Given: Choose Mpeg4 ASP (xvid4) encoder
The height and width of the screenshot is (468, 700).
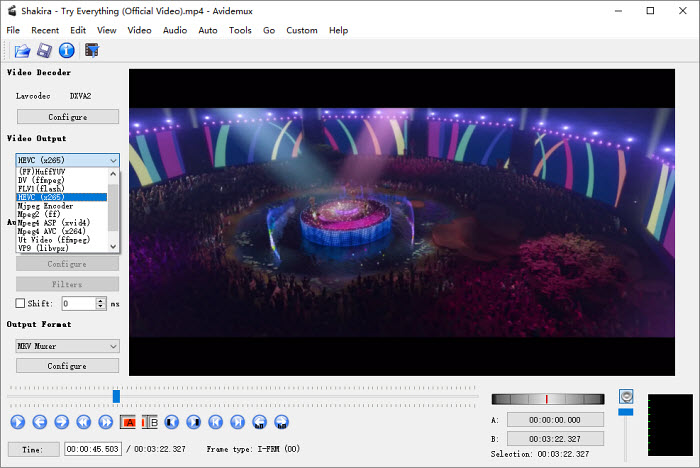Looking at the screenshot, I should tap(62, 222).
